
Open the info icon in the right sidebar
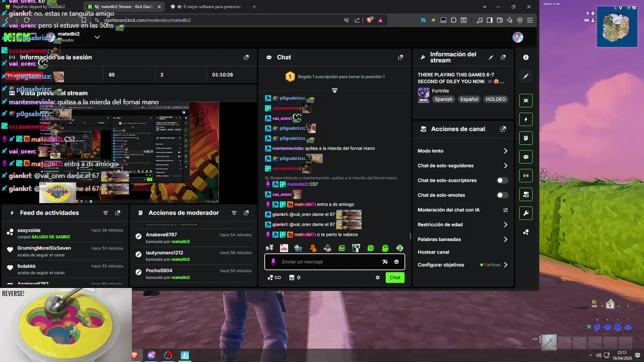click(x=526, y=57)
